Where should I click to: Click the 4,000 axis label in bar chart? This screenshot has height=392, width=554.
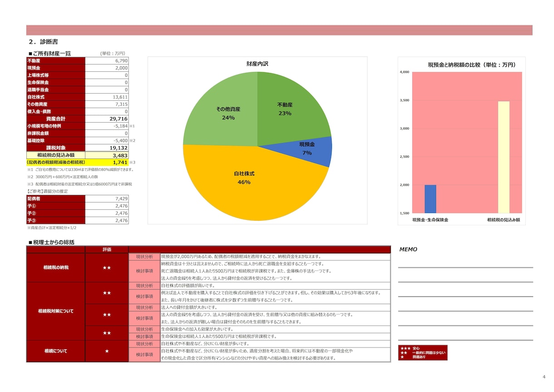(405, 72)
